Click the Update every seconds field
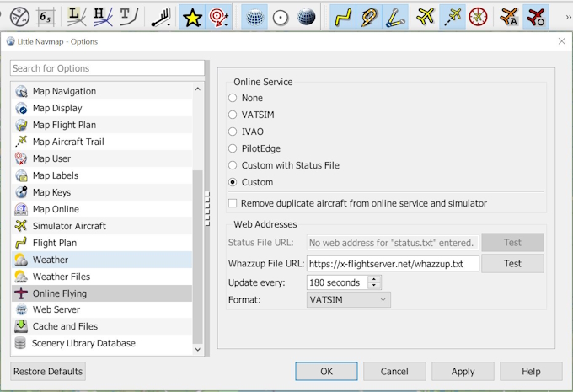The width and height of the screenshot is (573, 392). [x=338, y=282]
